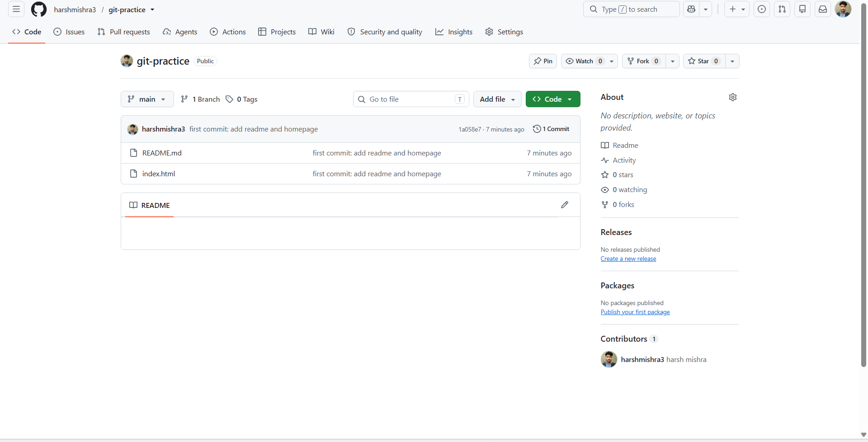Open repositories icon in header
The height and width of the screenshot is (442, 868).
802,9
